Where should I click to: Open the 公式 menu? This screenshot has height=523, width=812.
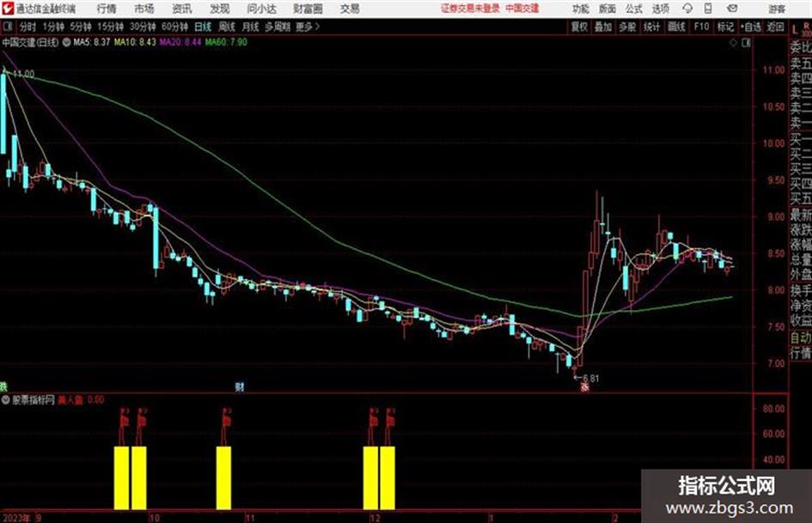[x=634, y=9]
